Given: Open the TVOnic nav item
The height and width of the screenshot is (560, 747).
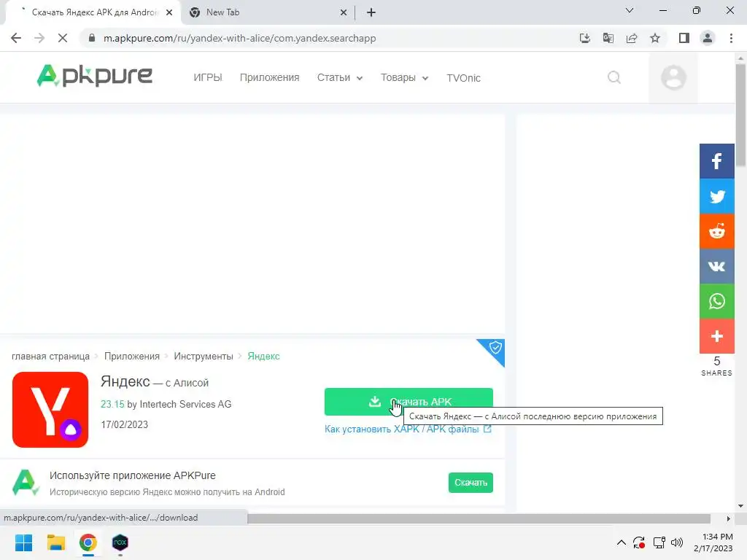Looking at the screenshot, I should click(463, 78).
